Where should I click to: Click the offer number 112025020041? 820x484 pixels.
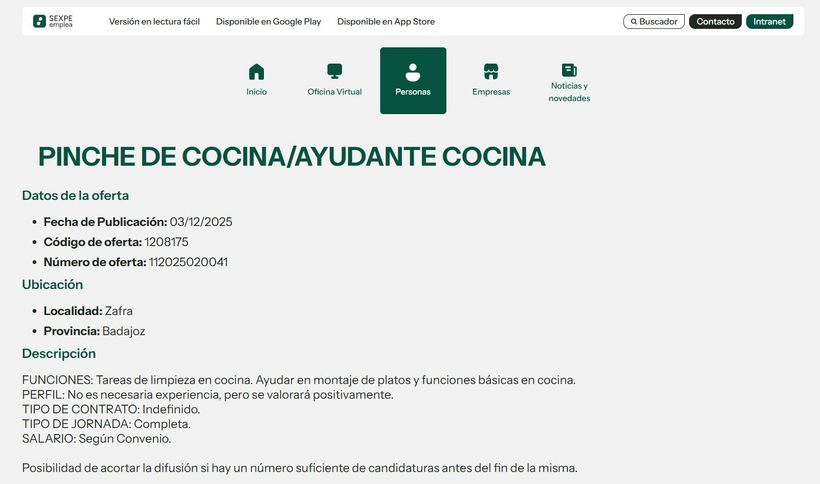[x=188, y=262]
